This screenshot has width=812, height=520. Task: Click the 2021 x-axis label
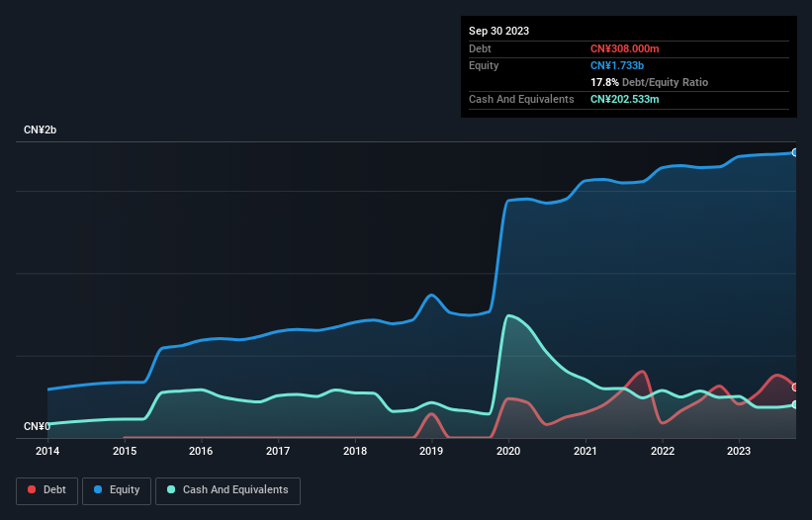(586, 451)
